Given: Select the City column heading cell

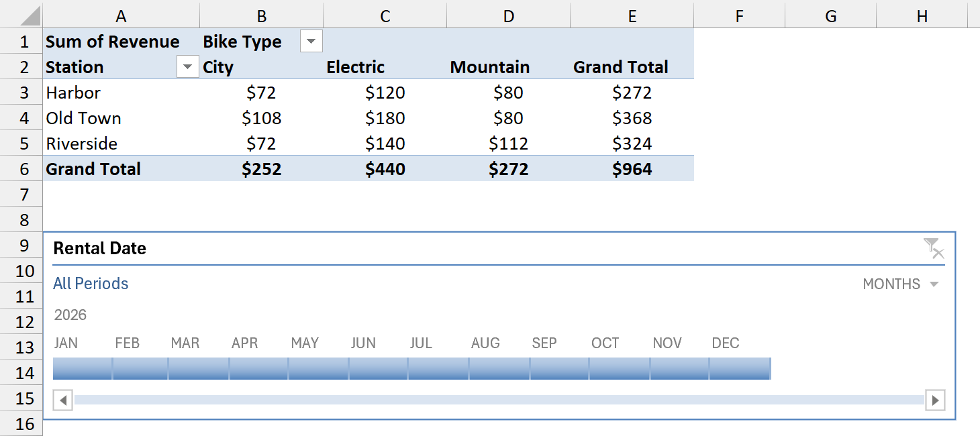Looking at the screenshot, I should 262,67.
